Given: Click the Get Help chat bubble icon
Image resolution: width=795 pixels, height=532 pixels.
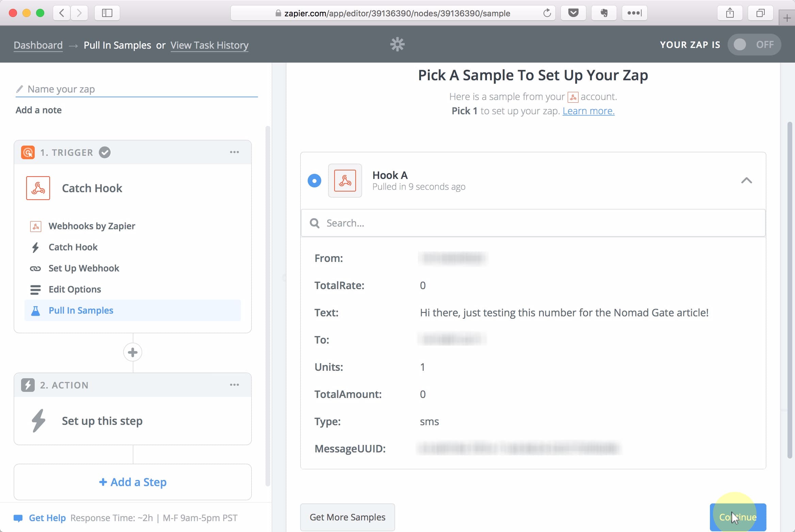Looking at the screenshot, I should tap(18, 518).
